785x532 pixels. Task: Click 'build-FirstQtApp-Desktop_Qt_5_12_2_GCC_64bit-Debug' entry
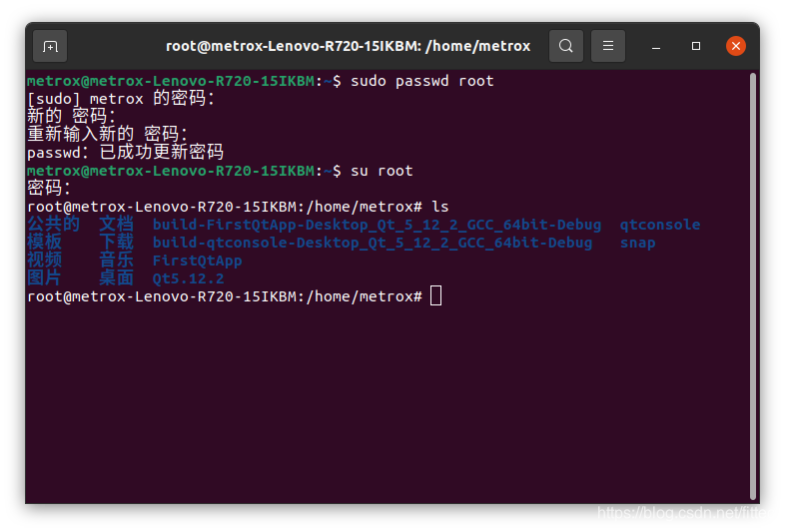377,225
